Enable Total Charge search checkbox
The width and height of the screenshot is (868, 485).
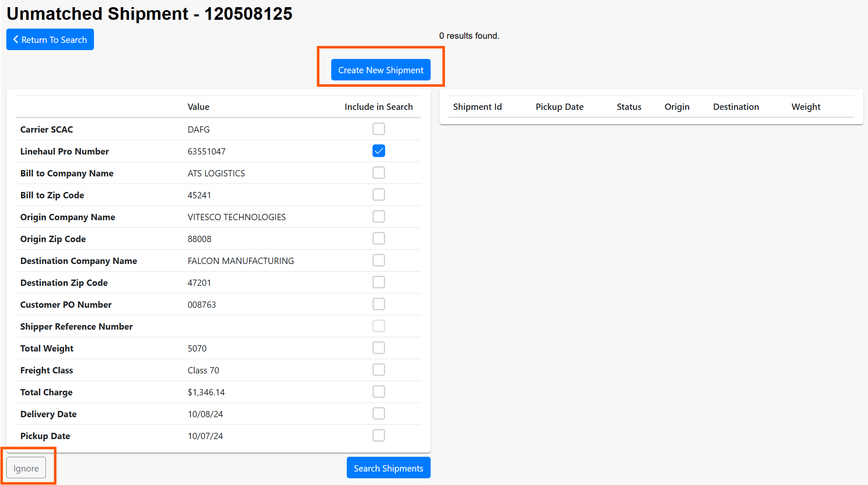point(378,392)
